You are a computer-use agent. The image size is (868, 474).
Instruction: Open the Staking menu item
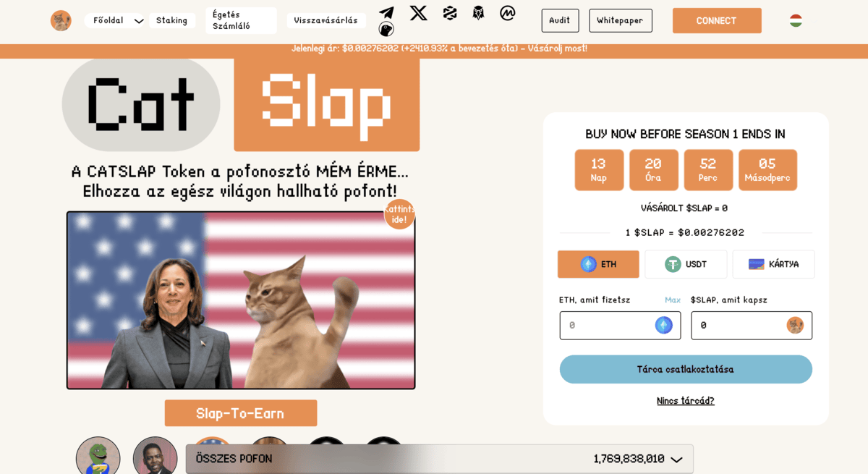(x=172, y=20)
